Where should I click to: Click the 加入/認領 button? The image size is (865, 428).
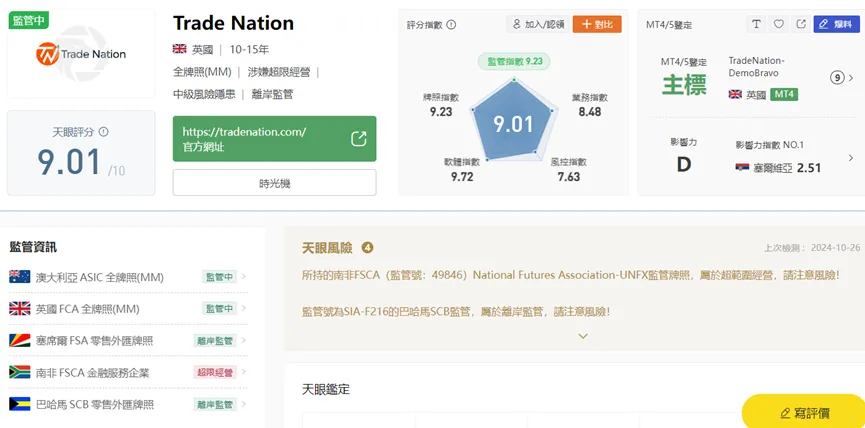(x=538, y=24)
